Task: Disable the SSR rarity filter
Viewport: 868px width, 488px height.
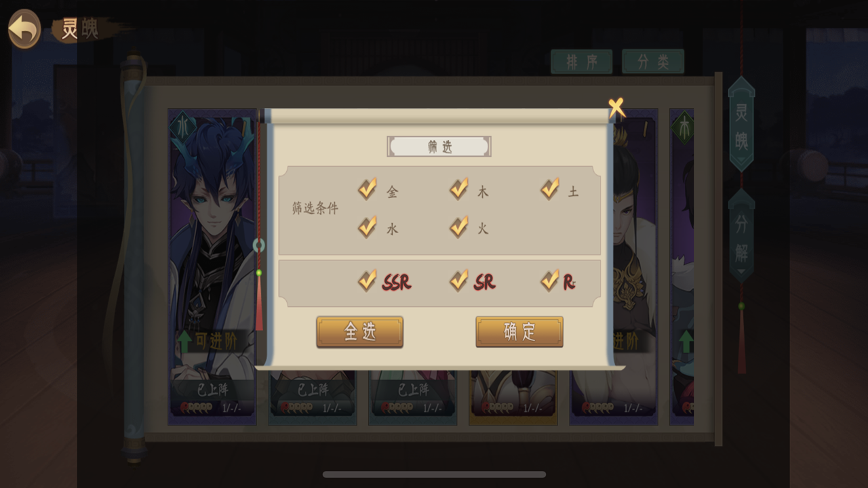Action: pyautogui.click(x=368, y=280)
